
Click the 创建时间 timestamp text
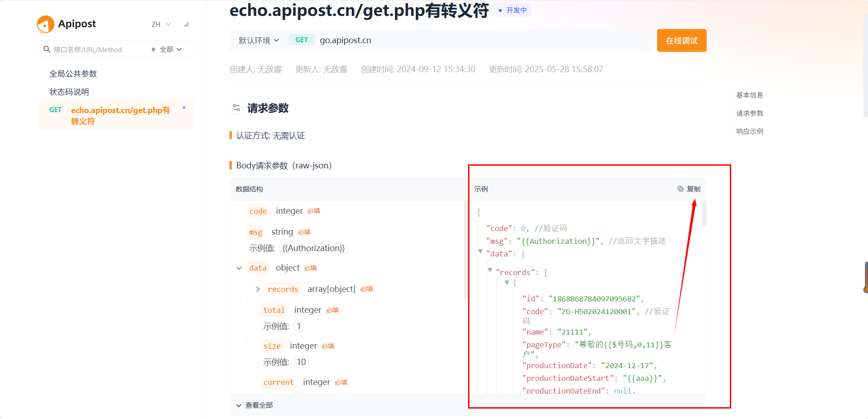coord(418,69)
